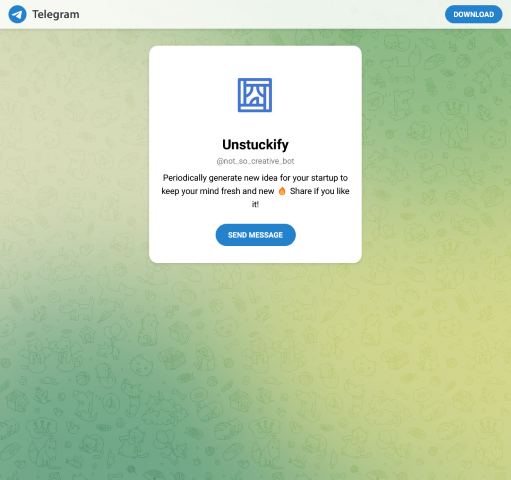
Task: Click the Telegram paper-plane logo icon
Action: (17, 14)
